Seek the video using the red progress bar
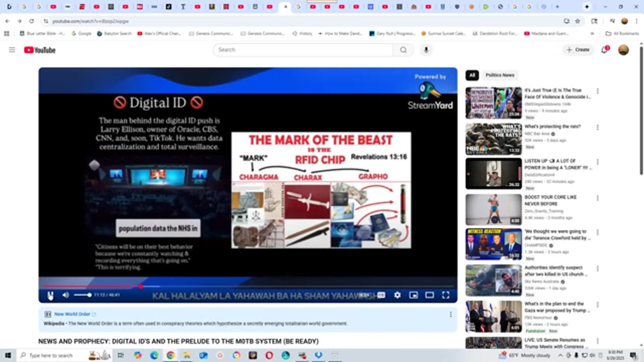This screenshot has width=644, height=362. click(x=248, y=286)
